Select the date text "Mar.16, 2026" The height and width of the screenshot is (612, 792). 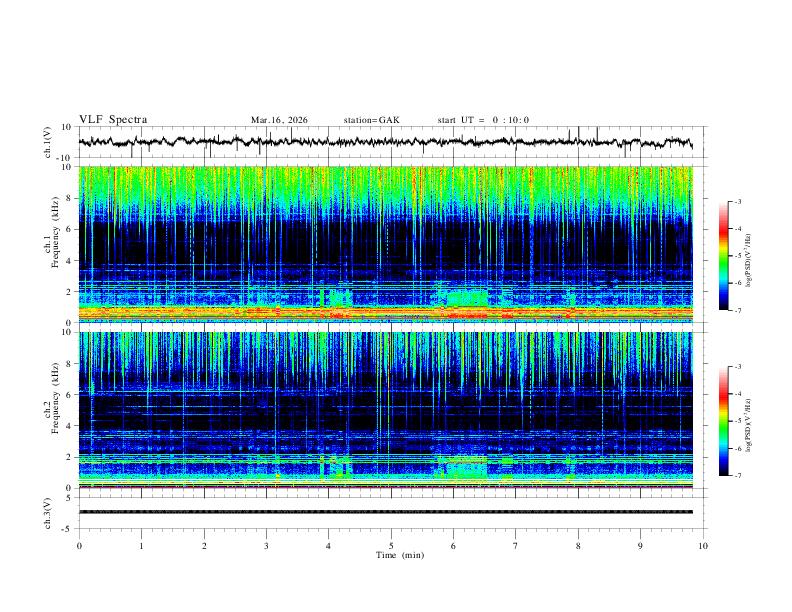point(279,120)
